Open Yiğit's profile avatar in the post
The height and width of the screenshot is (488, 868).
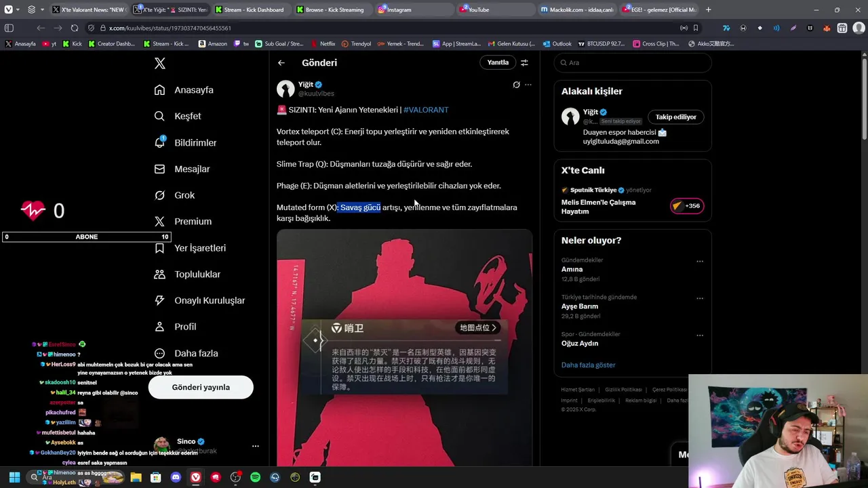[285, 89]
